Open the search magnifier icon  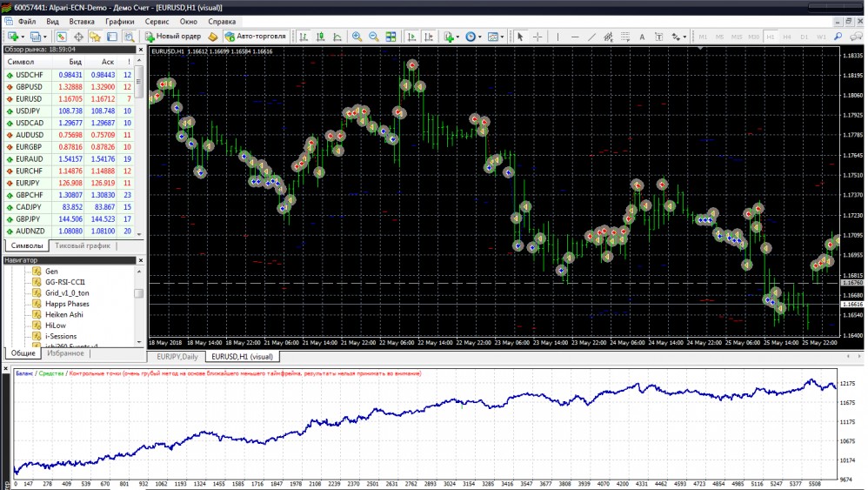838,37
